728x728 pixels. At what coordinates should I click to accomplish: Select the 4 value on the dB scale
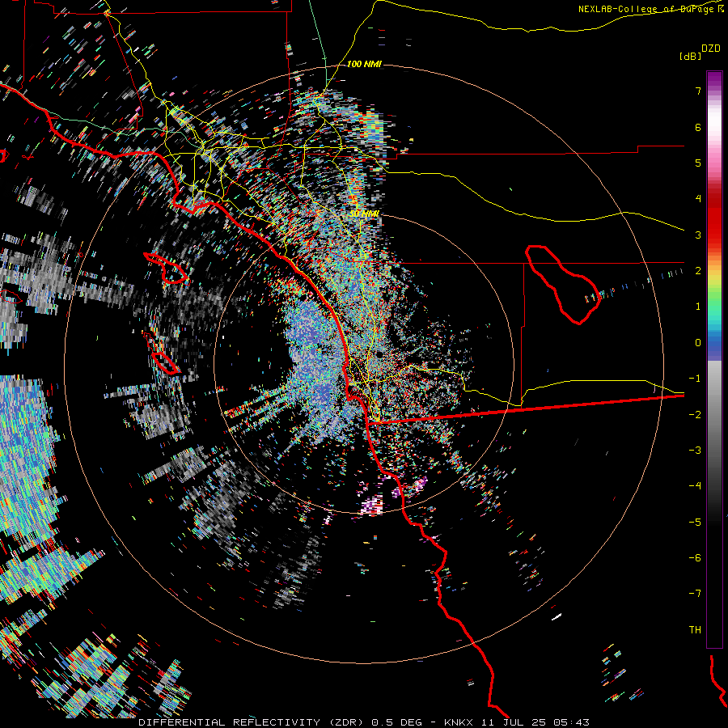pyautogui.click(x=698, y=199)
